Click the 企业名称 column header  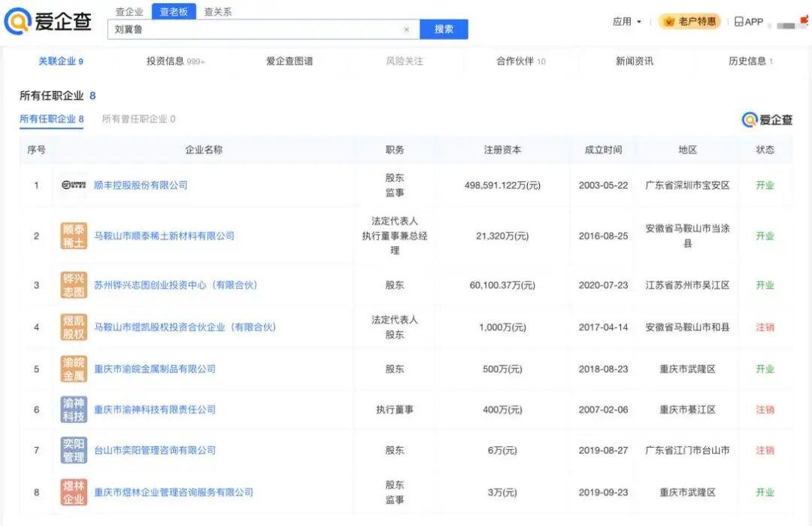pyautogui.click(x=204, y=150)
